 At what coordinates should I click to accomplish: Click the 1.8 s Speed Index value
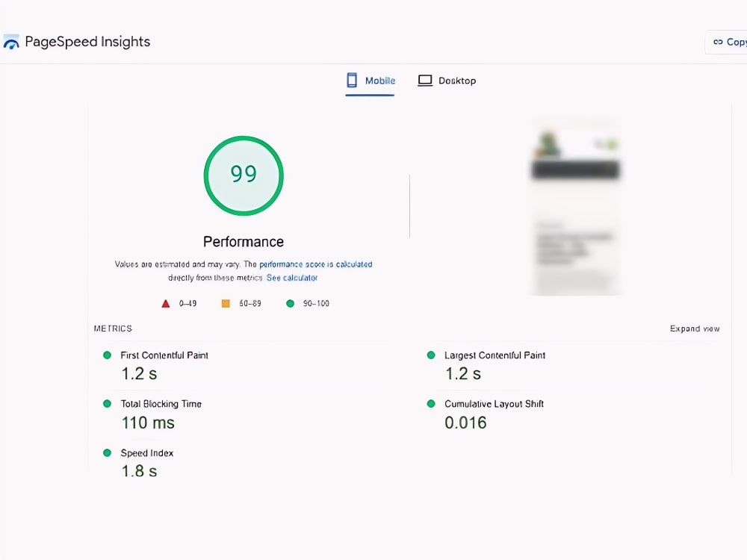[x=139, y=471]
